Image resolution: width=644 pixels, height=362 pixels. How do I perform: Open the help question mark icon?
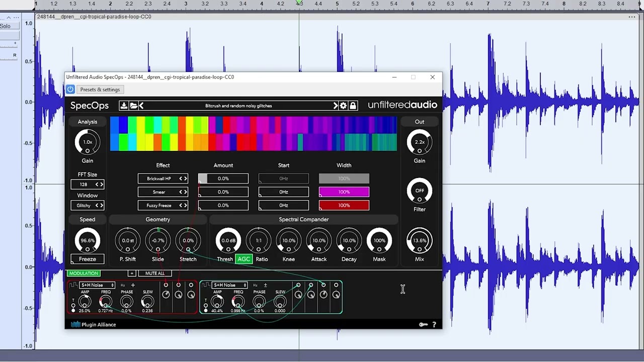point(434,325)
